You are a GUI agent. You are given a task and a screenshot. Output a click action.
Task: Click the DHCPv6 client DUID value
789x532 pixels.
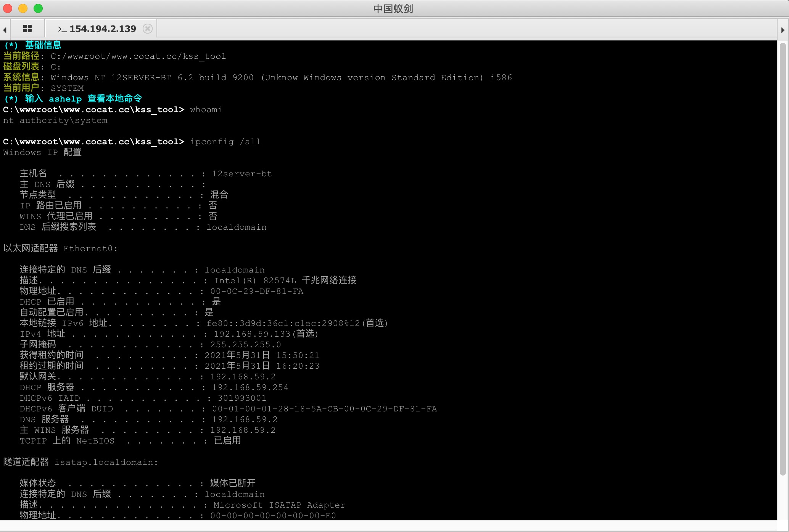coord(324,409)
